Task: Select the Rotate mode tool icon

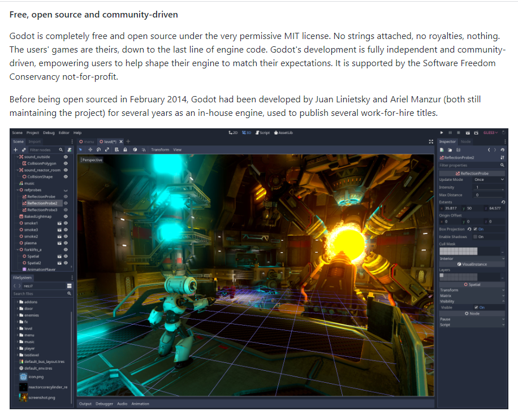Action: [x=98, y=150]
